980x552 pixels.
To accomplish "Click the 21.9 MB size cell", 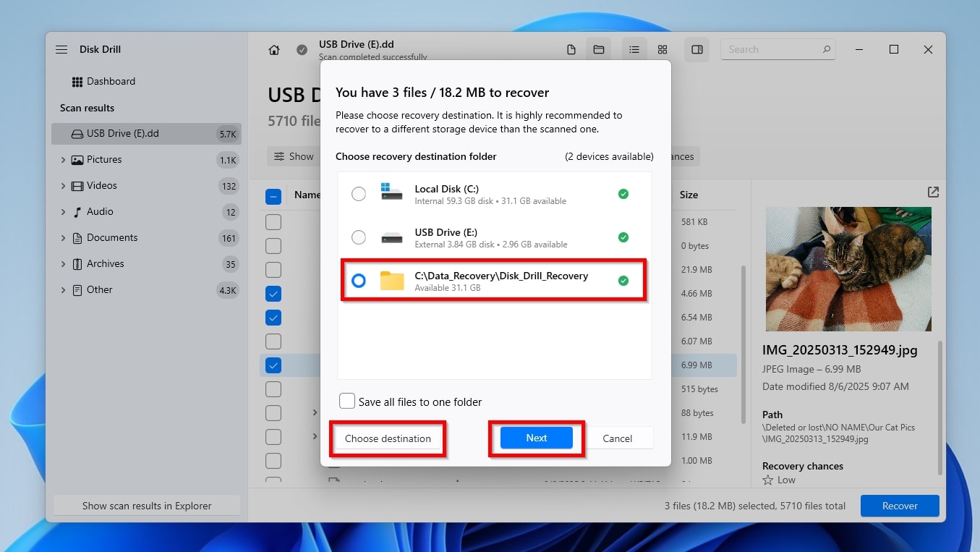I will tap(696, 270).
